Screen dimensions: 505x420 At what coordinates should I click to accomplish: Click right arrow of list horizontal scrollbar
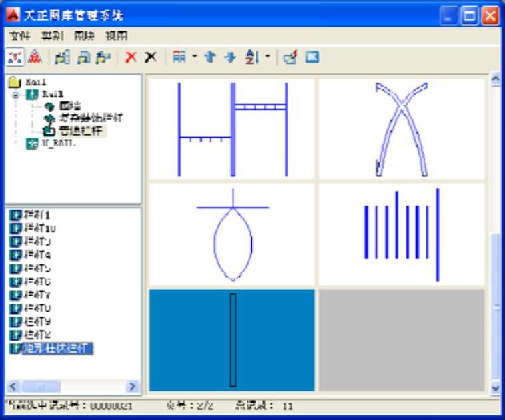click(132, 386)
